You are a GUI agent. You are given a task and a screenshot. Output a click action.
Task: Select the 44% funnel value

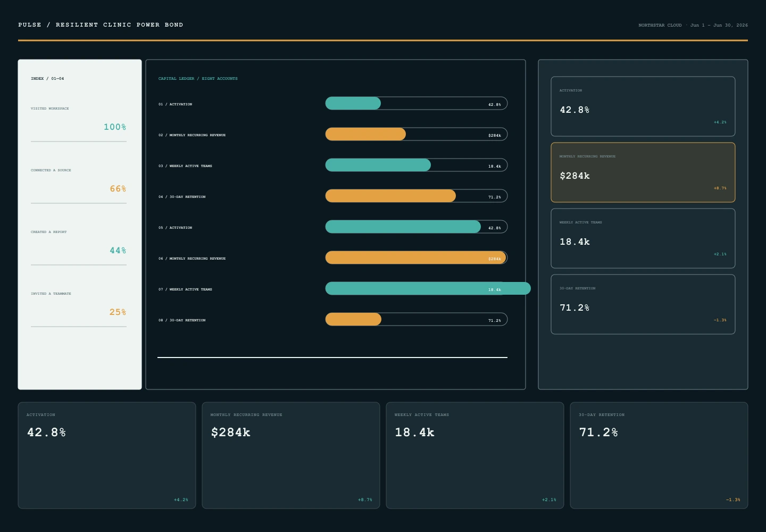[118, 251]
